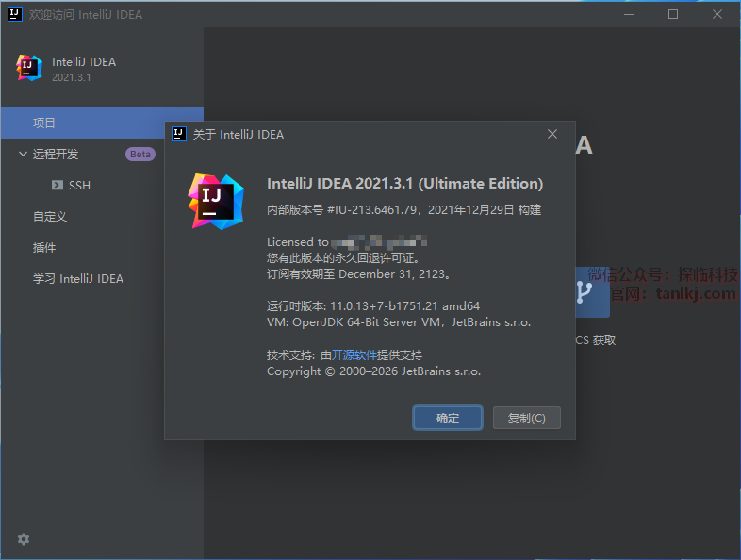Minimize the welcome window

point(629,14)
